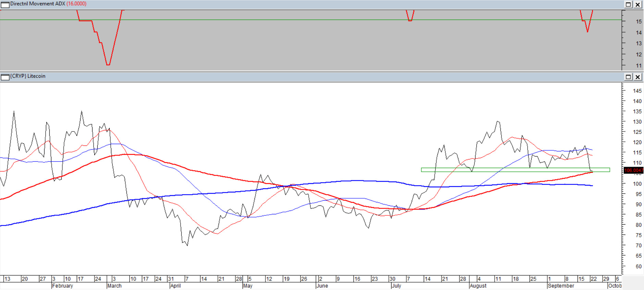Click the current price label 106.0047

pyautogui.click(x=633, y=170)
